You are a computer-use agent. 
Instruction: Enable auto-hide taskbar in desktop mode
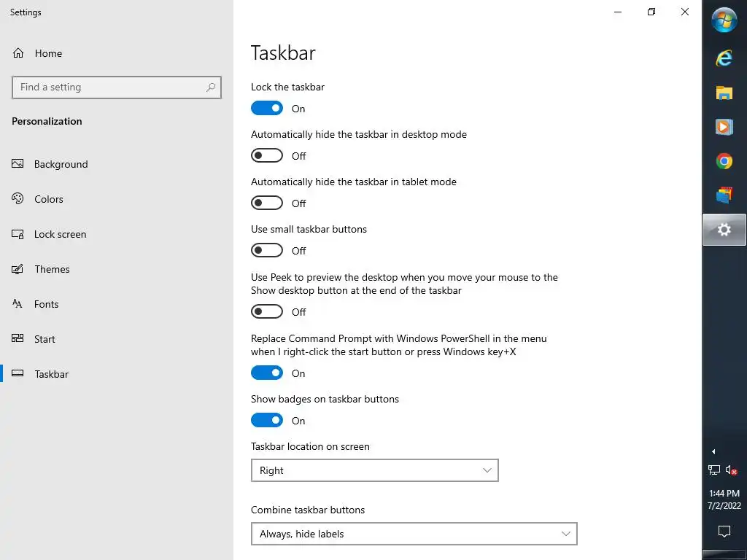coord(267,156)
